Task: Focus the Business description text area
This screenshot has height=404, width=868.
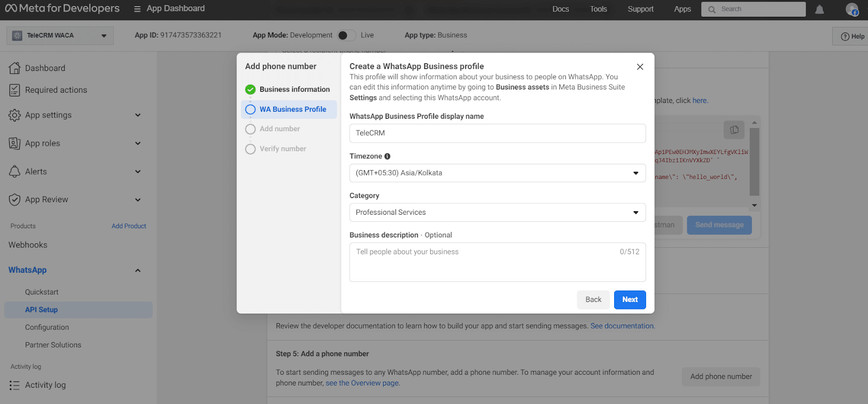Action: click(x=497, y=262)
